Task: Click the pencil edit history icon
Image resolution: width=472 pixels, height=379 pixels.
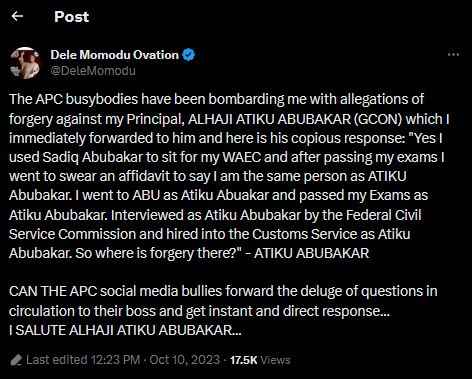Action: click(16, 360)
